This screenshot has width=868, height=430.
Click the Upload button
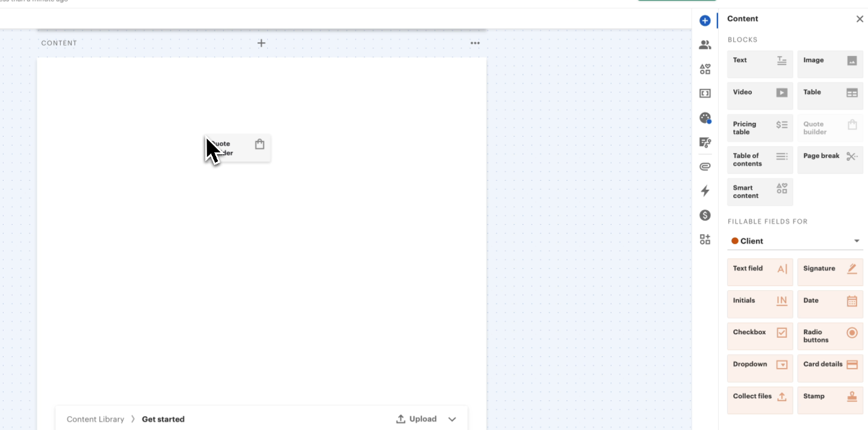pos(416,419)
